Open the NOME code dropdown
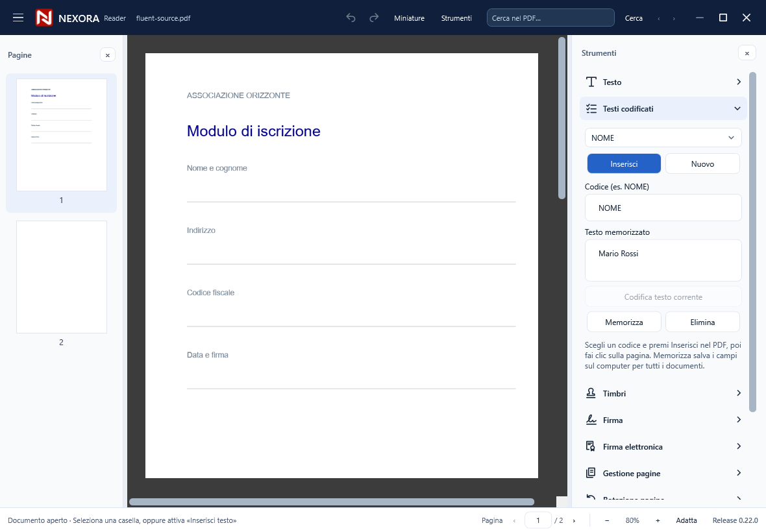 pos(663,138)
